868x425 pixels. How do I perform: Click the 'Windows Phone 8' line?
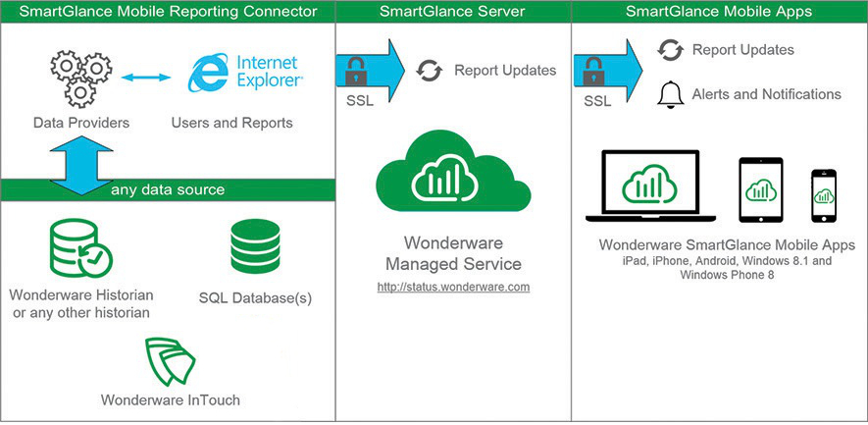[x=727, y=275]
